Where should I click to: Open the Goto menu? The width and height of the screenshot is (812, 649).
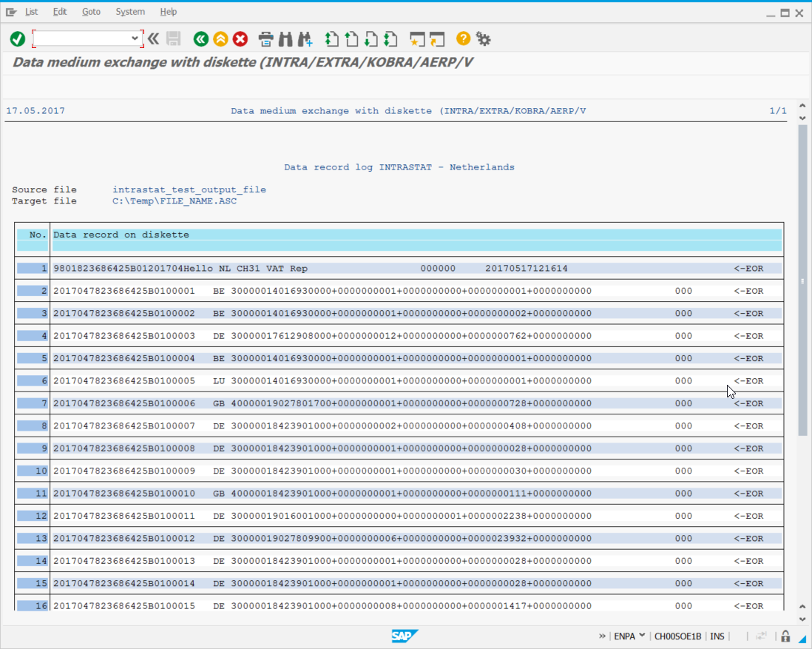(x=91, y=11)
